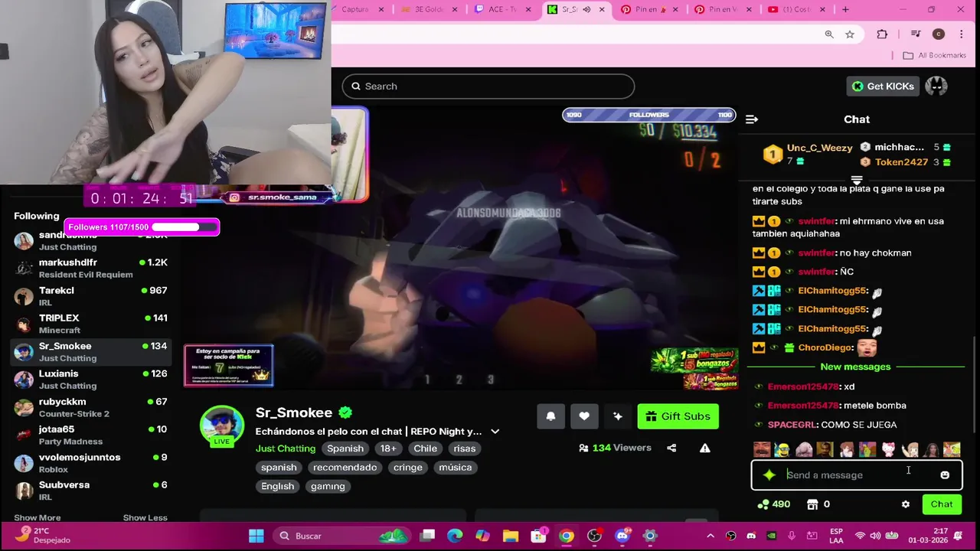
Task: Open TRIPLEX Minecraft channel
Action: click(90, 324)
